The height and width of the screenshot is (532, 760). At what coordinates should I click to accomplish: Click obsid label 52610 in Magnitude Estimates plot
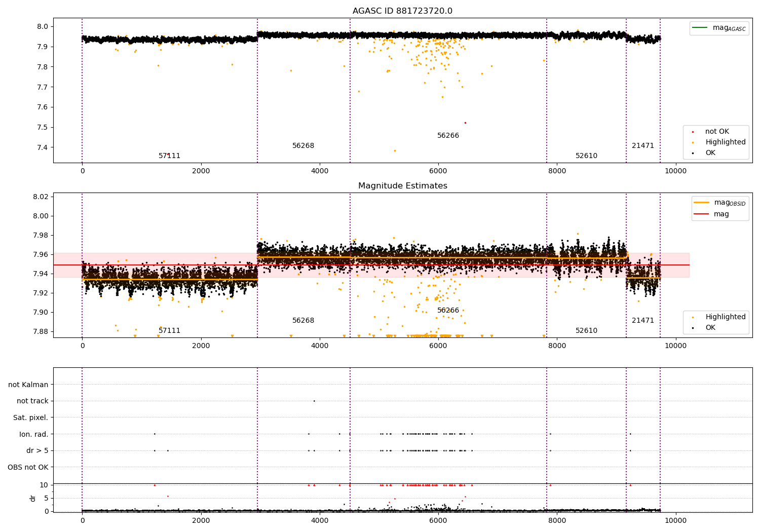click(x=586, y=331)
